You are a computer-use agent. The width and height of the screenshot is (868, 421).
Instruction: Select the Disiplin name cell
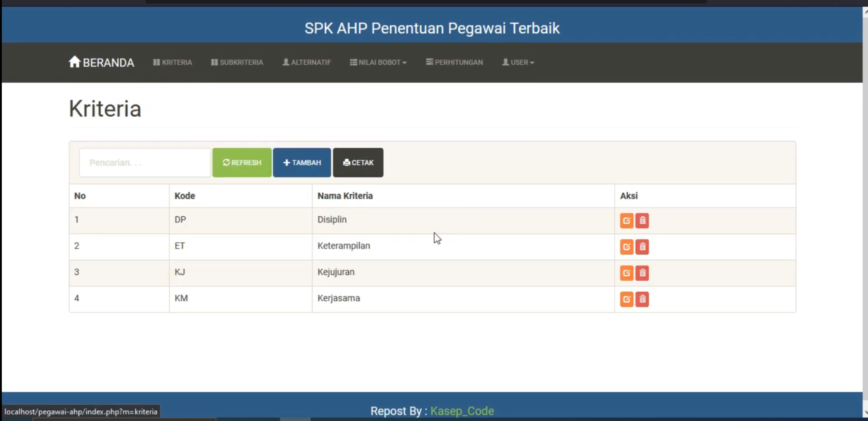pyautogui.click(x=463, y=221)
